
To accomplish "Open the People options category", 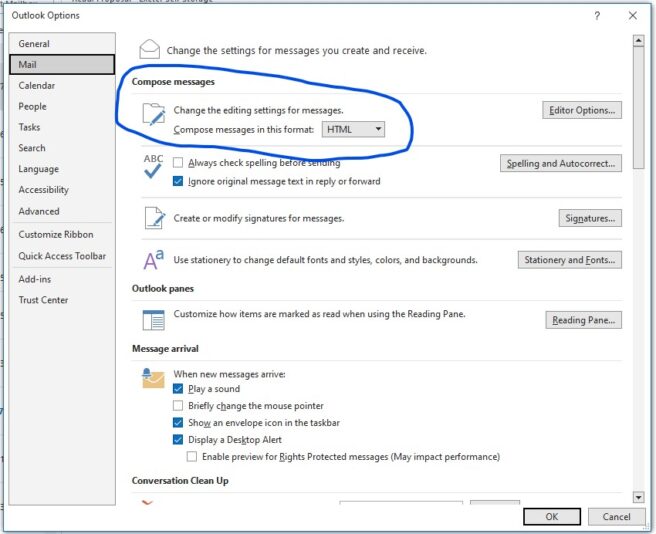I will point(62,106).
